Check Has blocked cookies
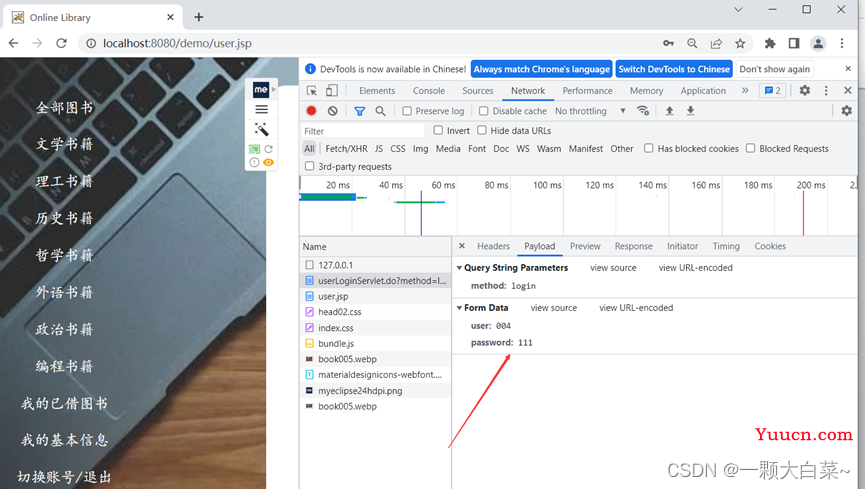 coord(649,148)
